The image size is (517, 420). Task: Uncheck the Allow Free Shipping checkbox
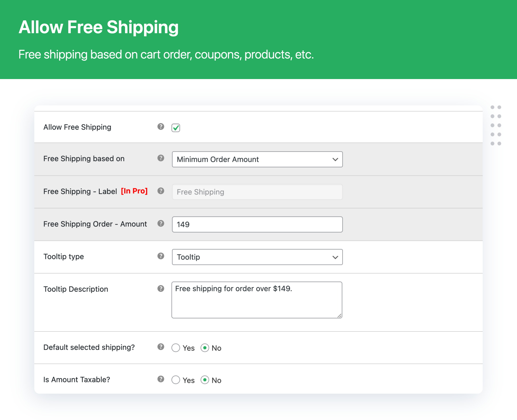[176, 128]
